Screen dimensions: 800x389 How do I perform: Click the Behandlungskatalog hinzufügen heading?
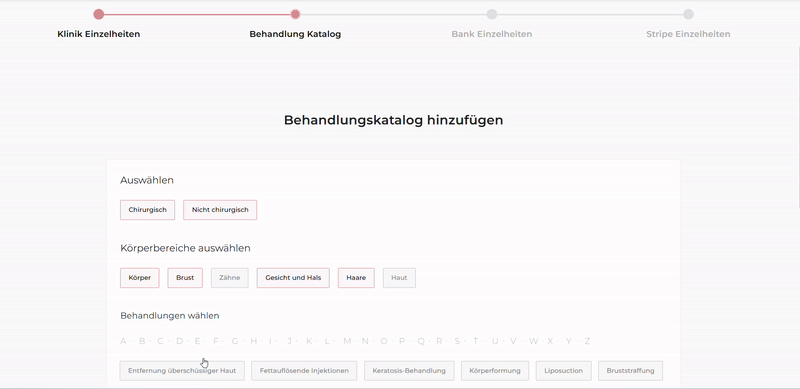click(x=393, y=120)
